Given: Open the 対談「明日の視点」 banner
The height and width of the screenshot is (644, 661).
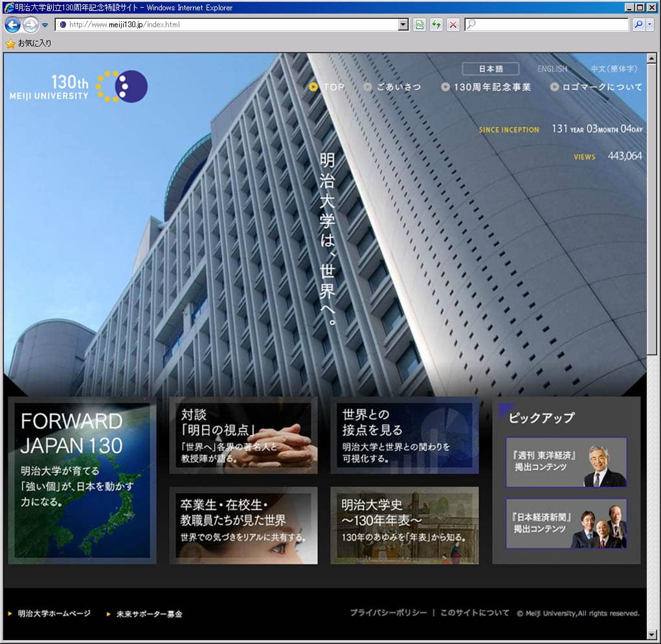Looking at the screenshot, I should [243, 436].
